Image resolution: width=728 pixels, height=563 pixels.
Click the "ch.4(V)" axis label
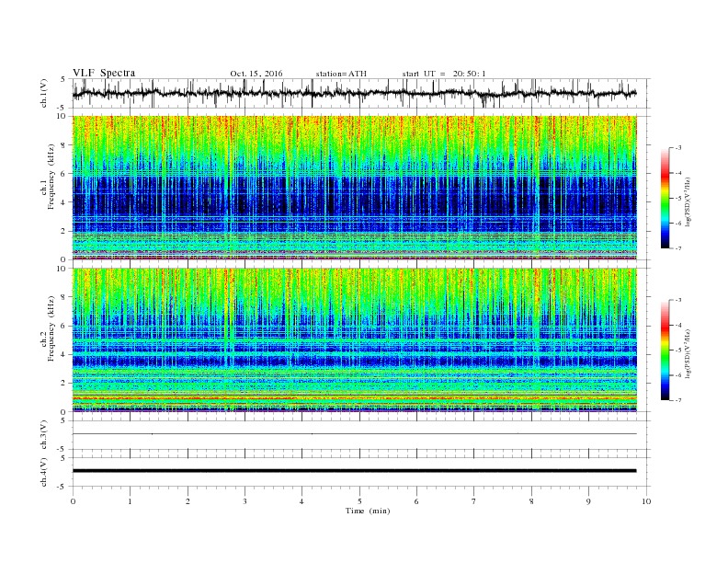click(44, 472)
